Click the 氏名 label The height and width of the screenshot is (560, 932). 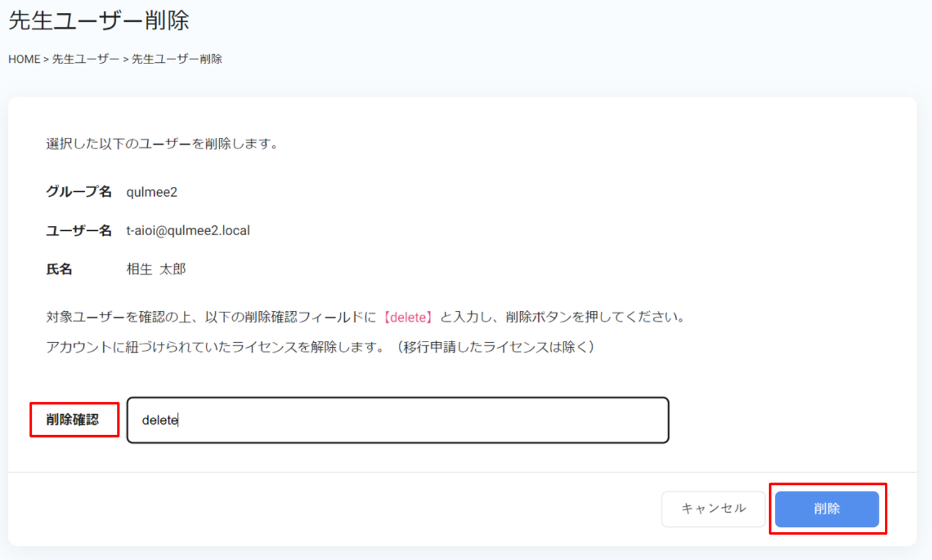59,269
